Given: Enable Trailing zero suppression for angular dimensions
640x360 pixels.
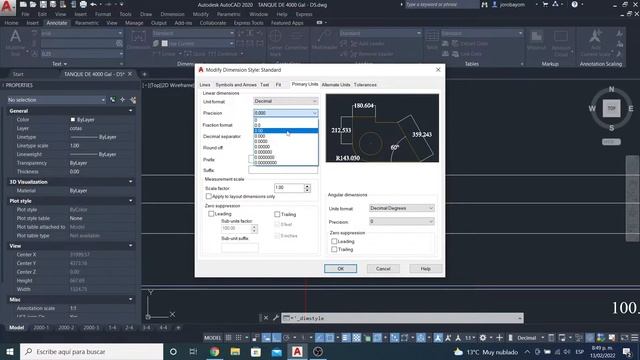Looking at the screenshot, I should (x=334, y=249).
